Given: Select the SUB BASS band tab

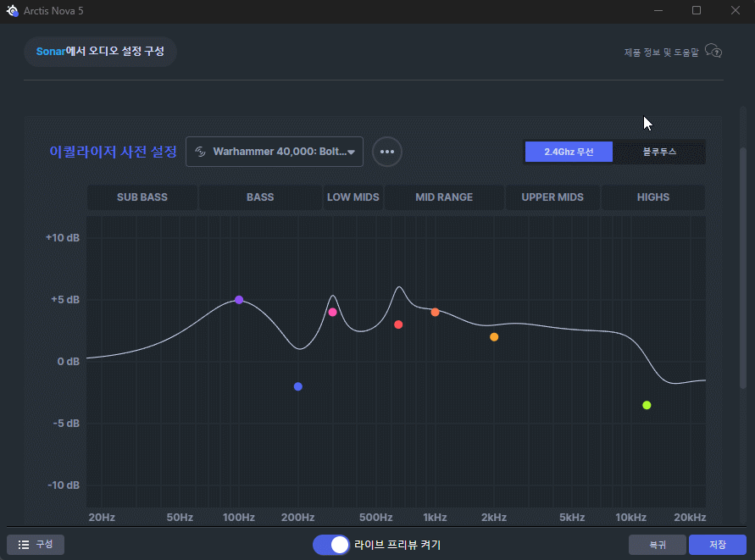Looking at the screenshot, I should click(x=142, y=197).
